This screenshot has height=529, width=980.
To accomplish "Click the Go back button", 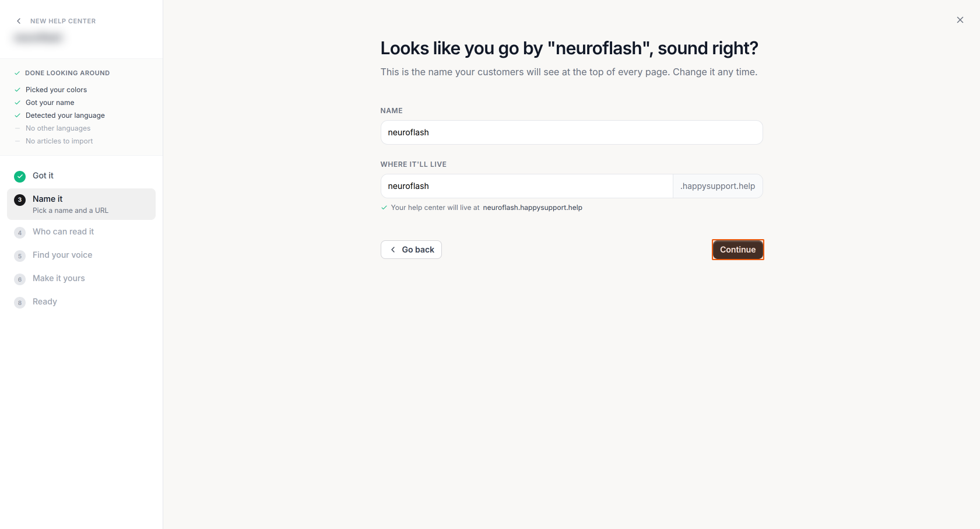I will (x=411, y=250).
